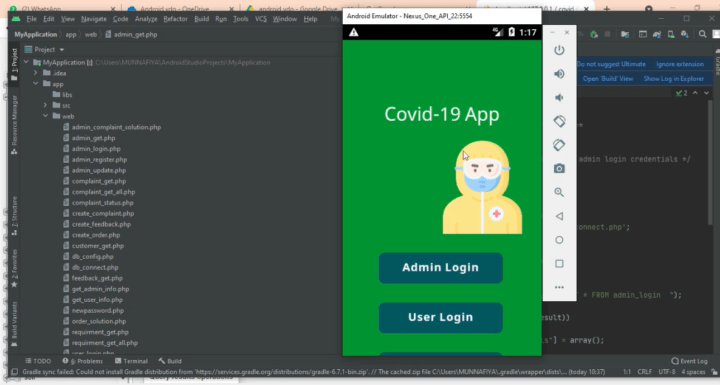Open the VCS menu
The width and height of the screenshot is (720, 385).
pos(261,19)
